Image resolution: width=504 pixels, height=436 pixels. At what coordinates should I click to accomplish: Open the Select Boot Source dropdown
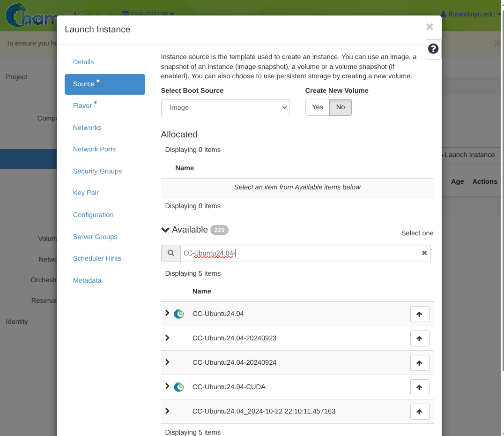(x=225, y=107)
